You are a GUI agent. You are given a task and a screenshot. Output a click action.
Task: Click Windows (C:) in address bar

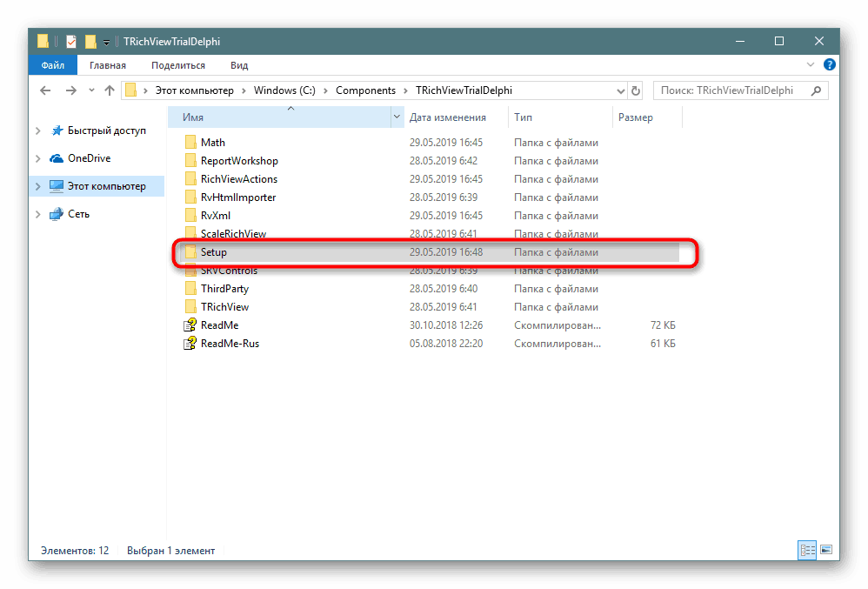284,90
